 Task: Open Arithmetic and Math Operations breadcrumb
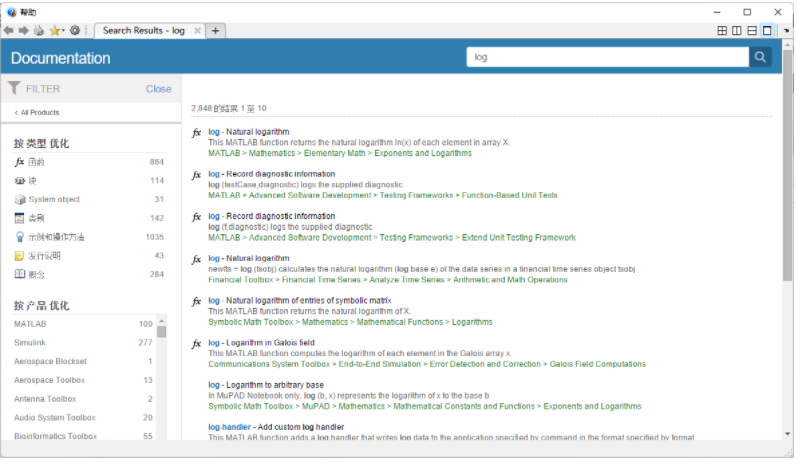click(x=510, y=280)
